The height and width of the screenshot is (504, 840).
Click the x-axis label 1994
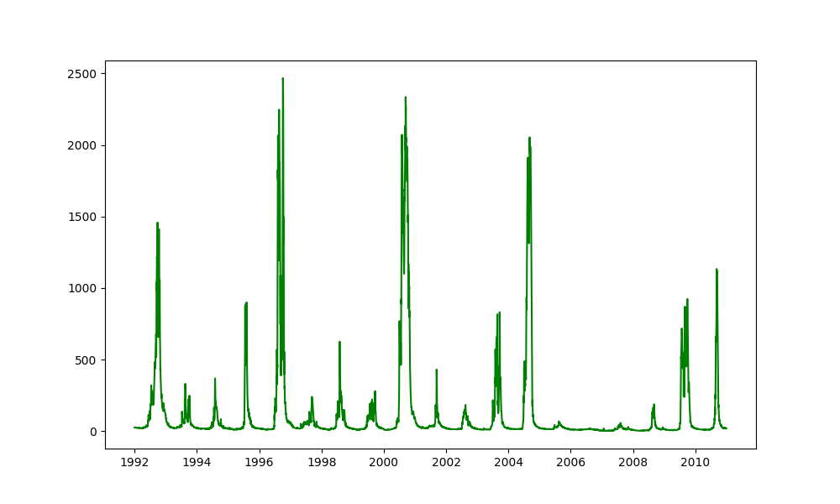click(x=197, y=462)
